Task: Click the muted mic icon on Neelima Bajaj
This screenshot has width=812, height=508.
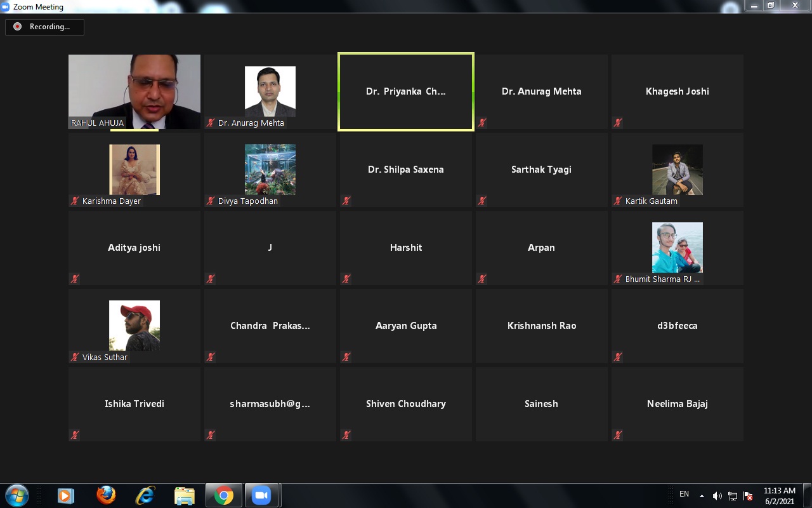Action: [x=618, y=435]
